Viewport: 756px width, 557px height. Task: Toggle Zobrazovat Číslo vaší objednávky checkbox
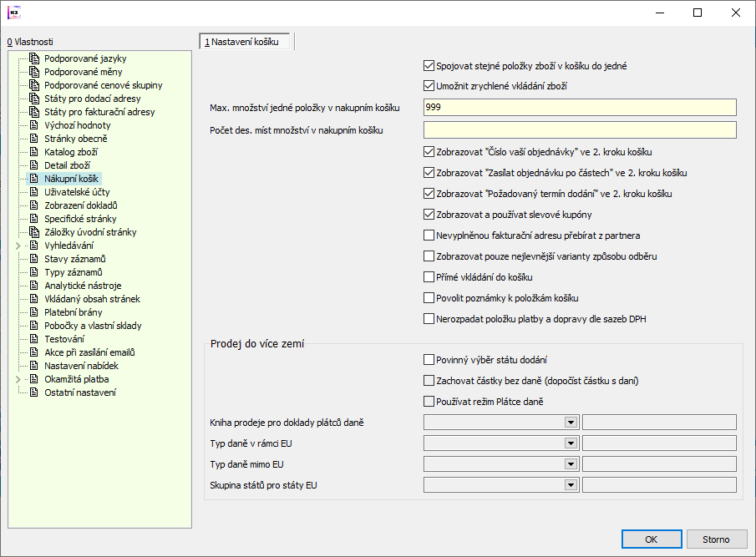pyautogui.click(x=429, y=152)
